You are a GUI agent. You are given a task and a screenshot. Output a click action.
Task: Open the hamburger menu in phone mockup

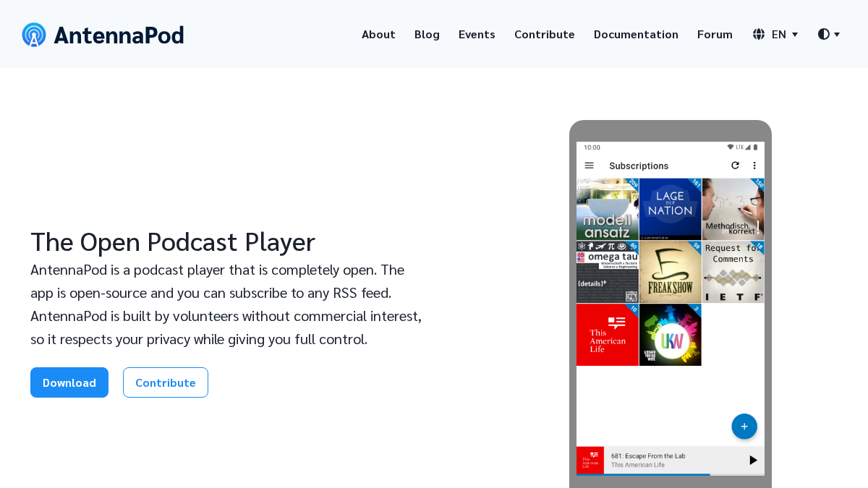[590, 166]
